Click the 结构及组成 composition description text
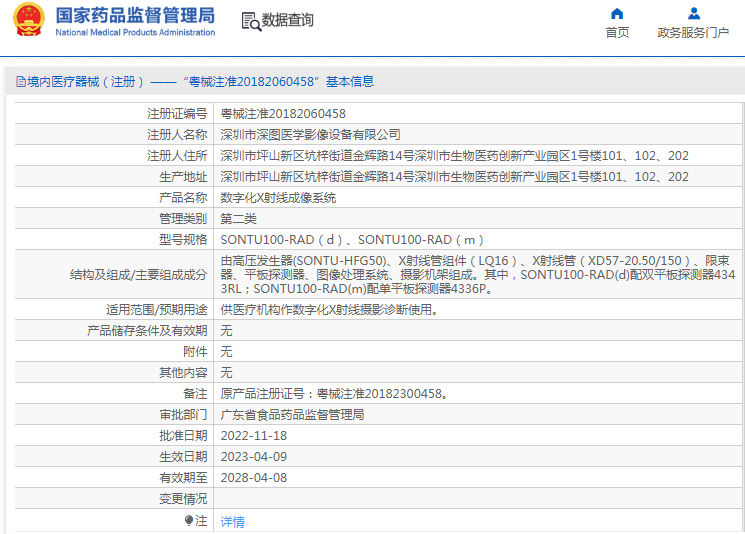 (478, 275)
